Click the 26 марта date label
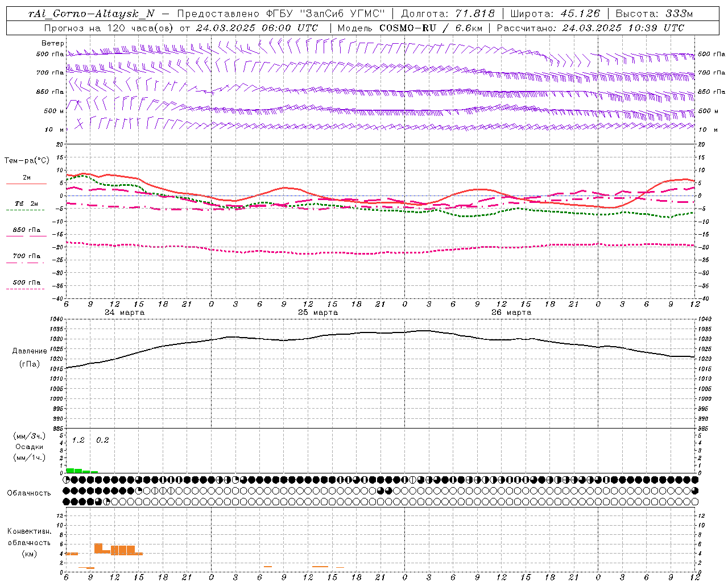Viewport: 728px width, 582px height. [511, 313]
